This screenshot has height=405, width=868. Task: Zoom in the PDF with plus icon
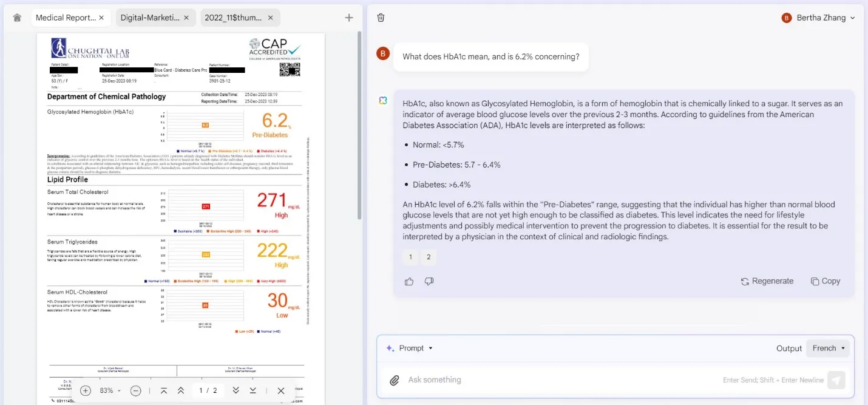(86, 390)
